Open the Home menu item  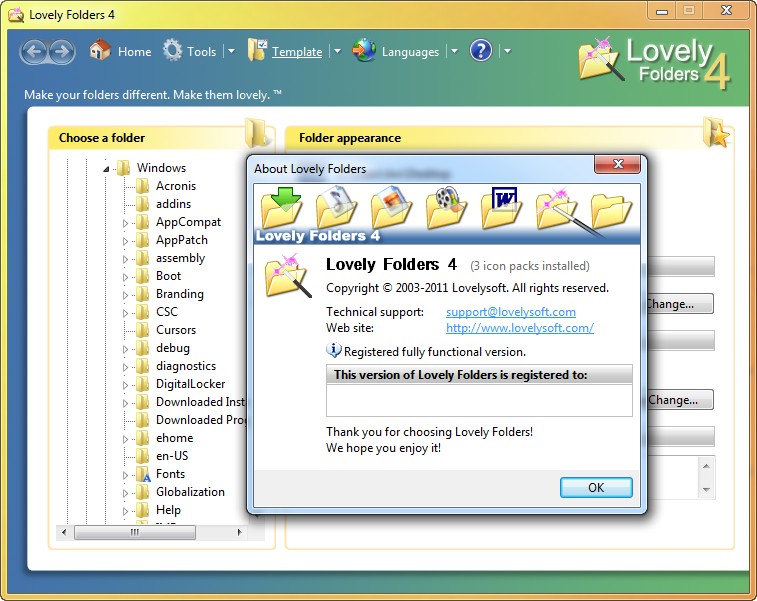(x=135, y=52)
